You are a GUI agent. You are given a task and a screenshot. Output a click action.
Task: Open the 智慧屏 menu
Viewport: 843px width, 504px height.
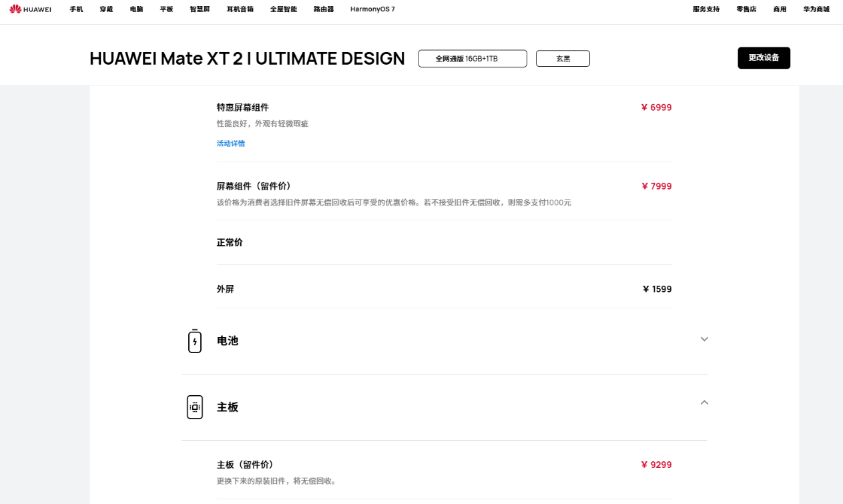[200, 9]
